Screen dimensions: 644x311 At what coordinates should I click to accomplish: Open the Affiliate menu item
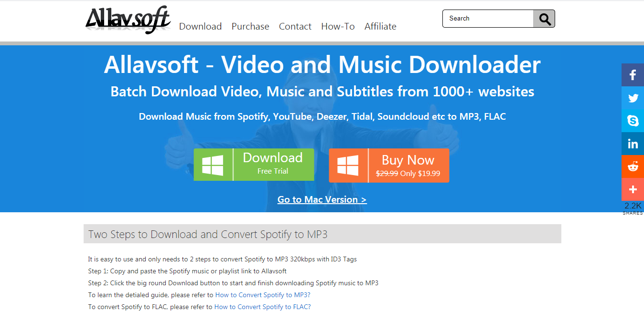click(x=380, y=26)
